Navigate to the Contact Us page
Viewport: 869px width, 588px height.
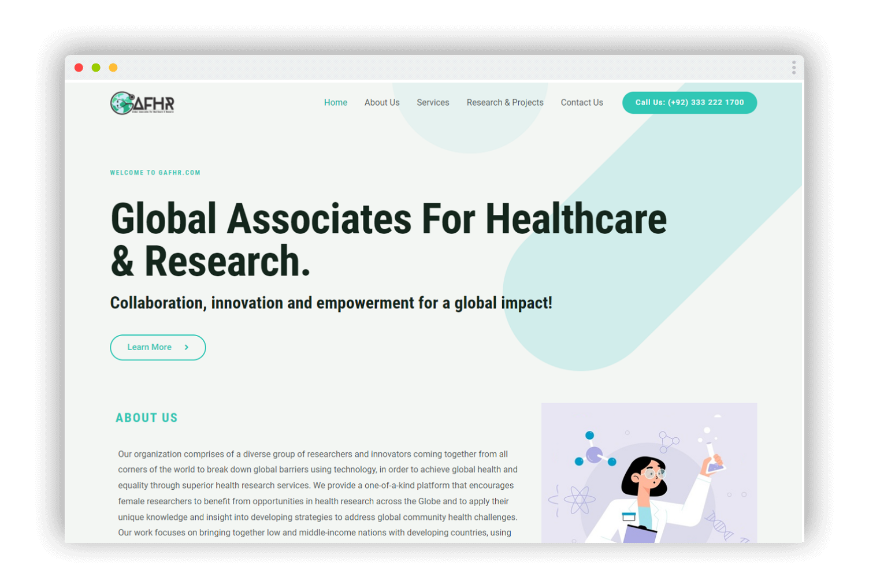[581, 102]
